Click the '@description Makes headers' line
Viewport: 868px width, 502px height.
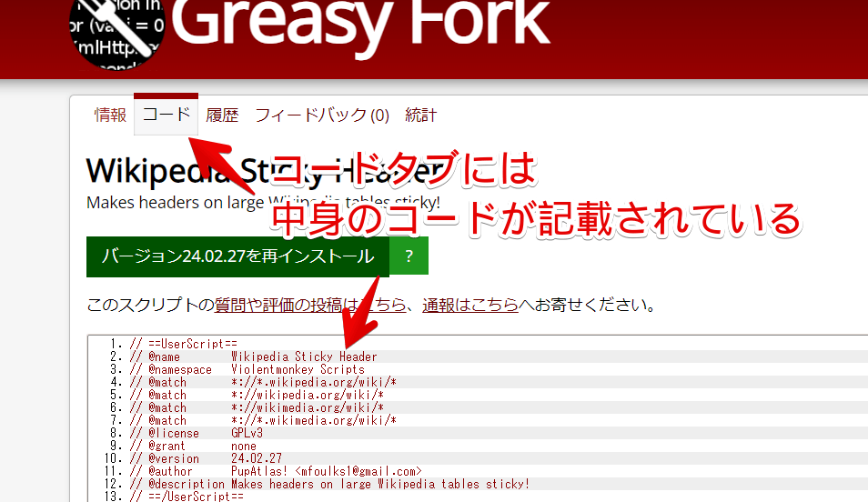point(329,484)
